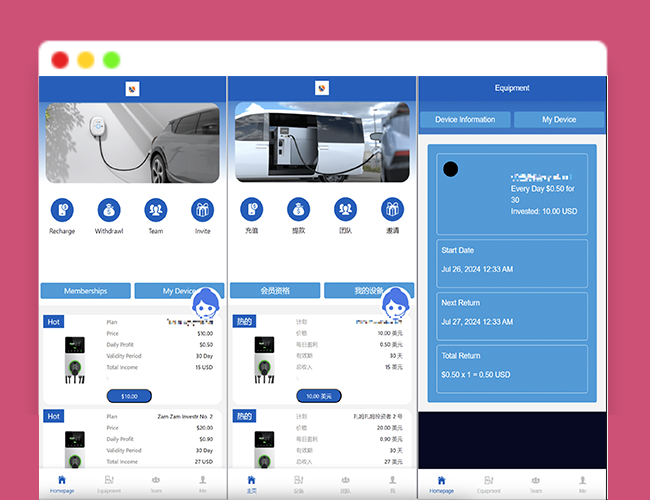Select the 邀请 invite gift icon
The height and width of the screenshot is (500, 650).
392,210
